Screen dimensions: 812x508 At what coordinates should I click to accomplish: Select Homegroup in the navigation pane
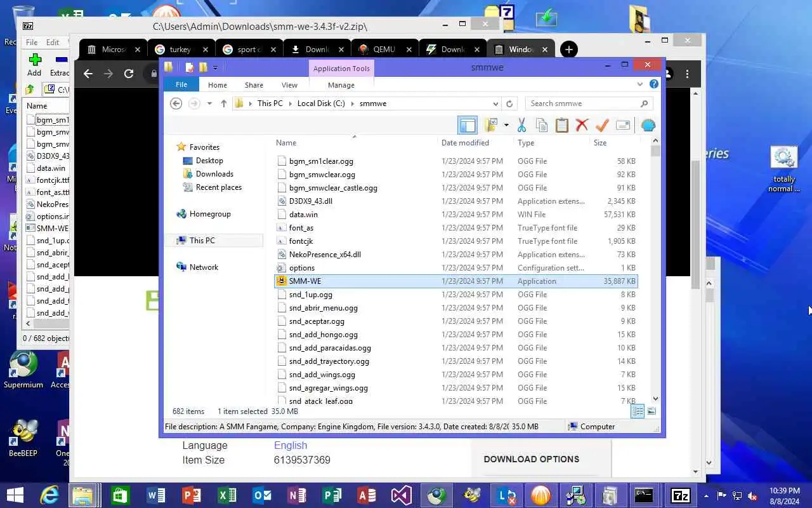(210, 214)
